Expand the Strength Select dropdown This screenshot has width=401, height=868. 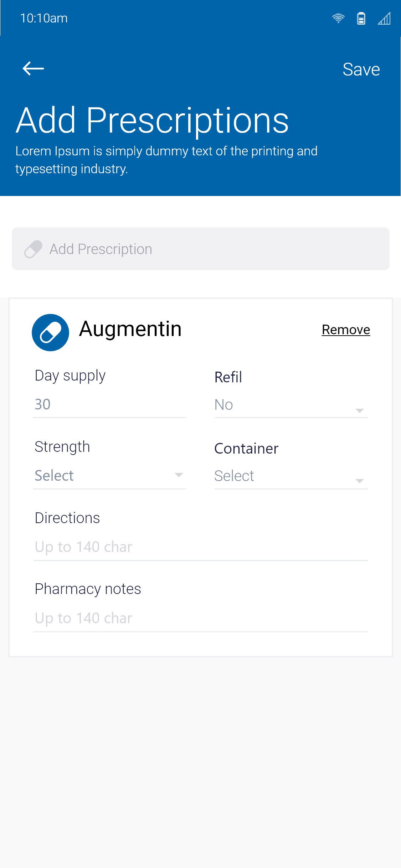click(x=103, y=476)
